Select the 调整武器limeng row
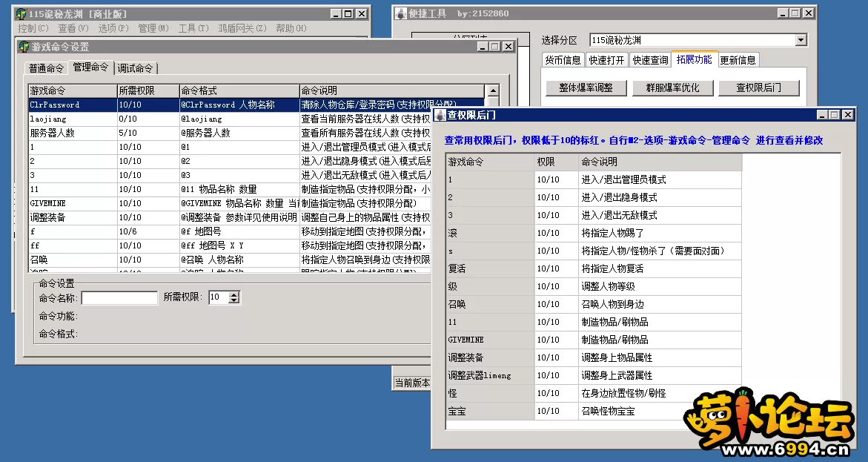The height and width of the screenshot is (462, 868). click(594, 375)
